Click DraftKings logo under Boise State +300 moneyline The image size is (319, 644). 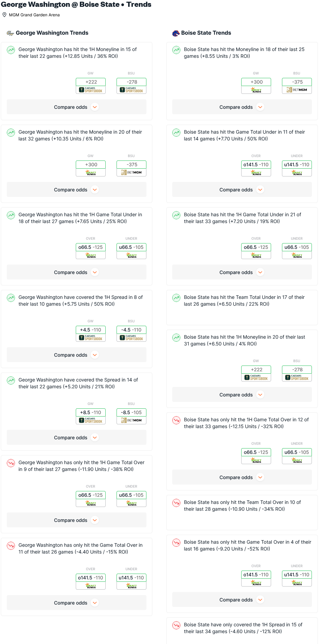(256, 90)
